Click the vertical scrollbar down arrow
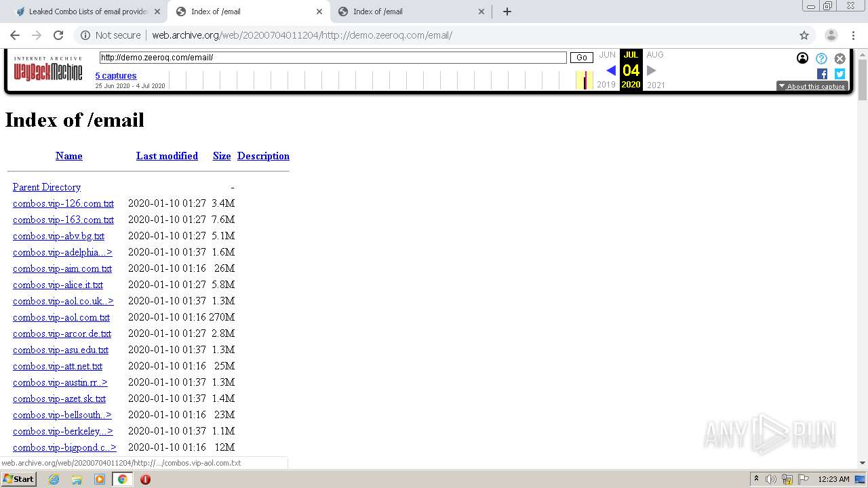The width and height of the screenshot is (868, 488). pyautogui.click(x=862, y=463)
